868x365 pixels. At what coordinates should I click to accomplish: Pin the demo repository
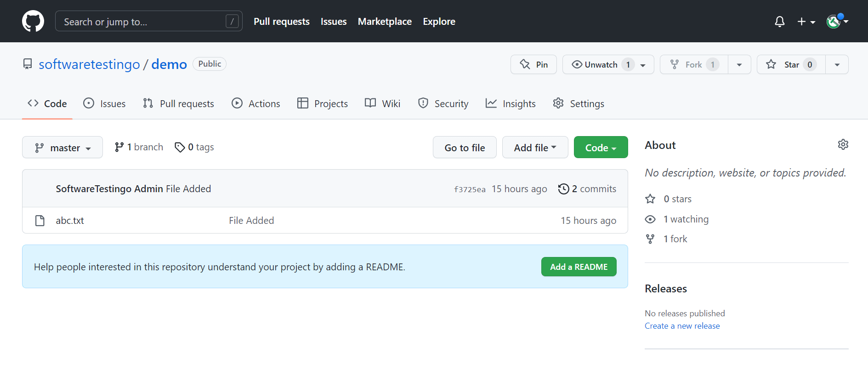[533, 64]
